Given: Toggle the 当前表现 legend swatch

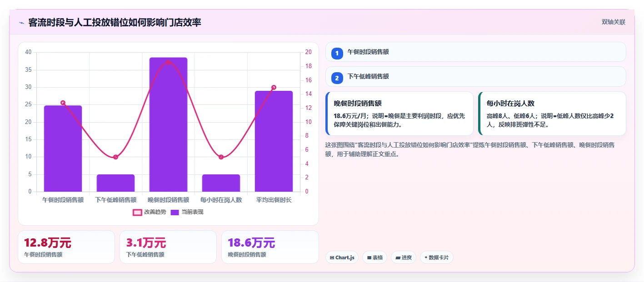Looking at the screenshot, I should click(x=175, y=212).
